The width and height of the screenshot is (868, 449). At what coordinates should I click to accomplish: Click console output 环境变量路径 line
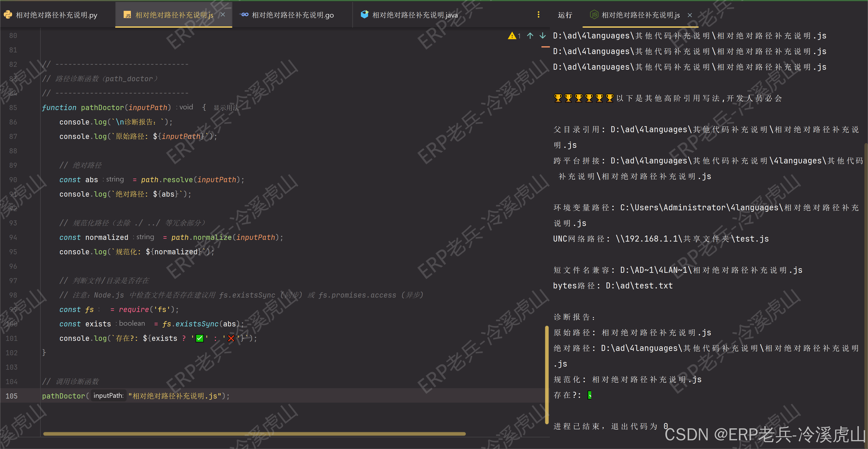point(706,215)
